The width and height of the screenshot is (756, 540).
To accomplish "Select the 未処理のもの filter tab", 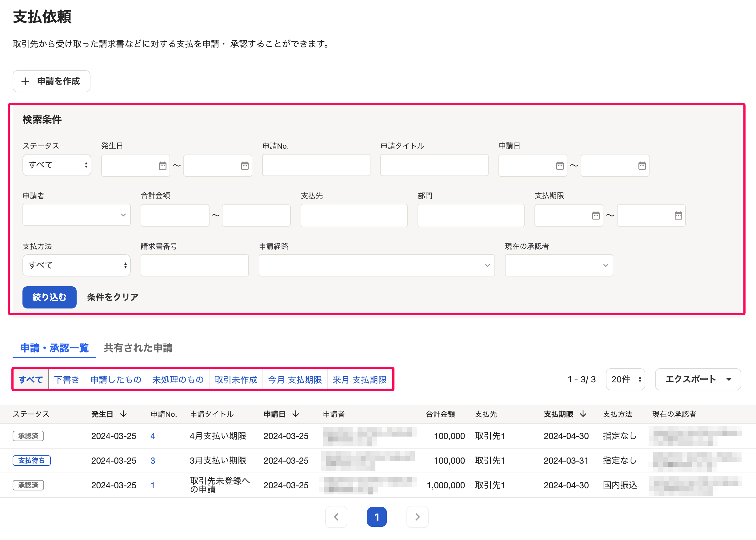I will coord(178,379).
